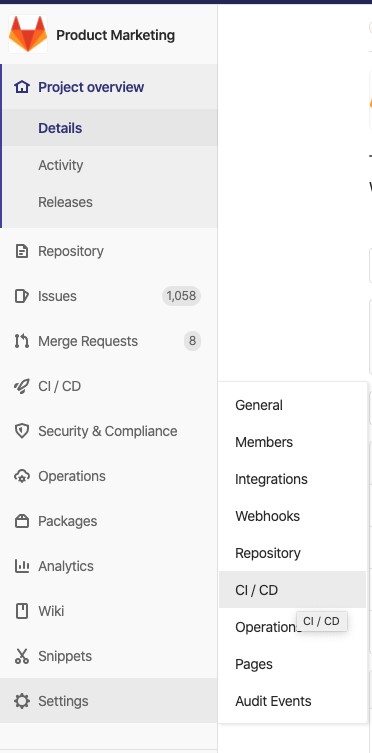The height and width of the screenshot is (753, 372).
Task: Open the project Wiki
Action: [51, 611]
